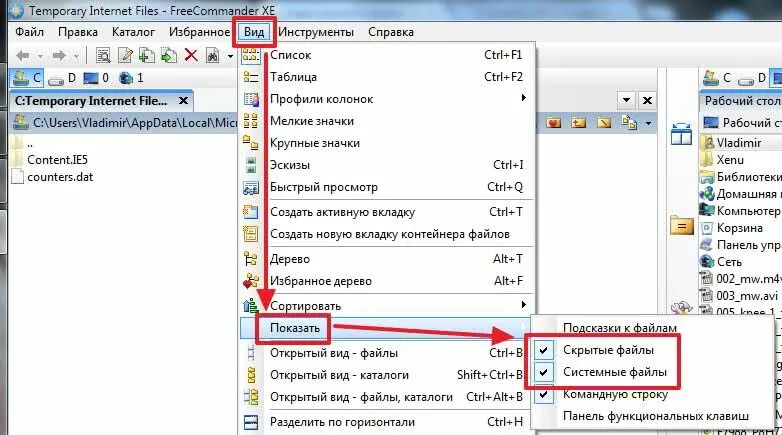Viewport: 782px width, 435px height.
Task: Click the Forward navigation arrow
Action: click(x=59, y=55)
